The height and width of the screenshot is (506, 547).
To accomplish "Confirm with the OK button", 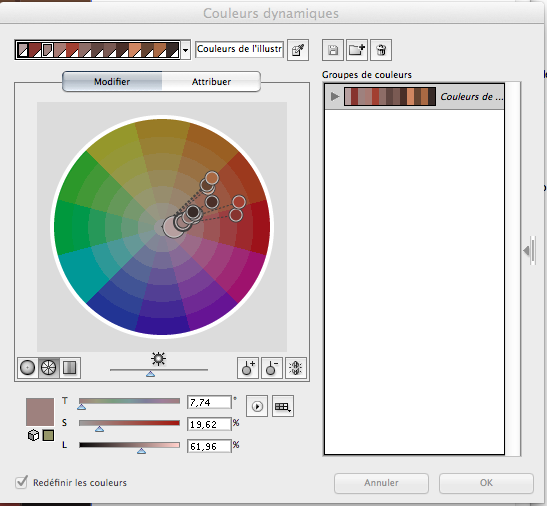I will [x=486, y=483].
